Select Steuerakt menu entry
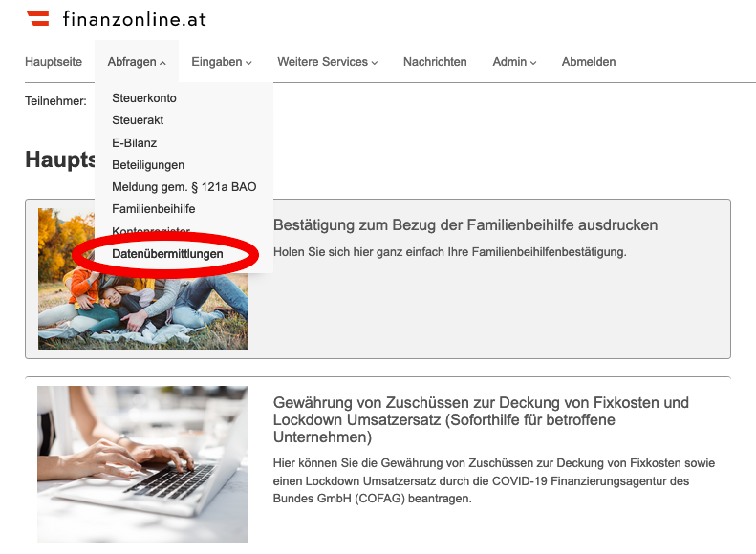The width and height of the screenshot is (756, 554). point(138,120)
